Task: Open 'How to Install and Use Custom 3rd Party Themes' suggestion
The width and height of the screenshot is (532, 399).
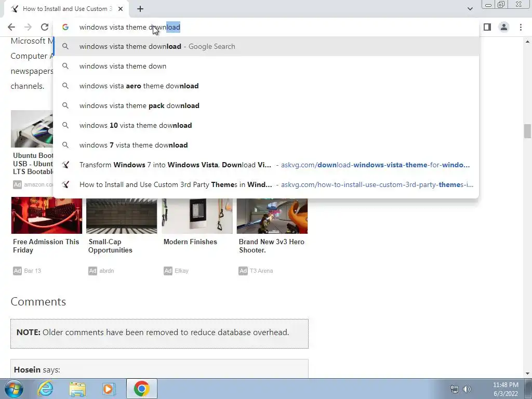Action: 267,184
